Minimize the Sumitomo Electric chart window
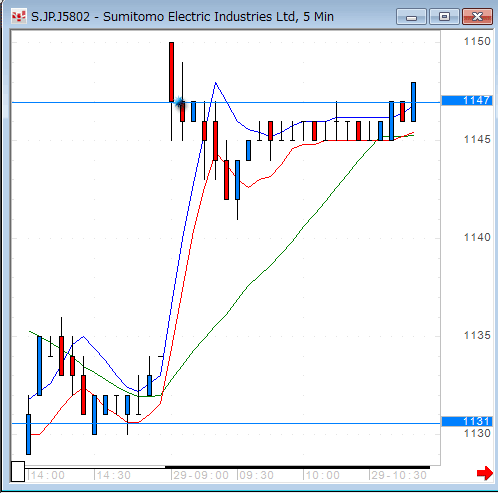Screen dimensions: 498x493 [x=411, y=17]
